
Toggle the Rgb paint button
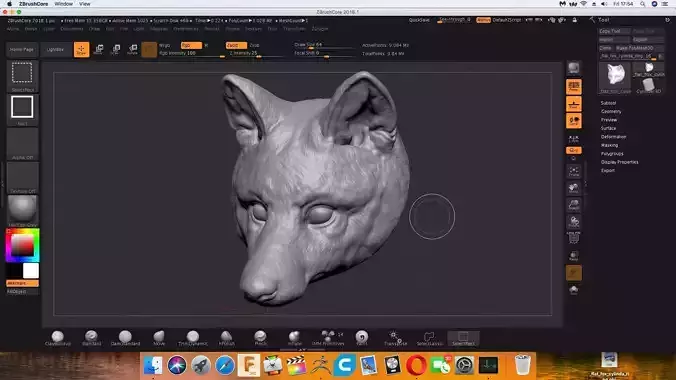[191, 45]
